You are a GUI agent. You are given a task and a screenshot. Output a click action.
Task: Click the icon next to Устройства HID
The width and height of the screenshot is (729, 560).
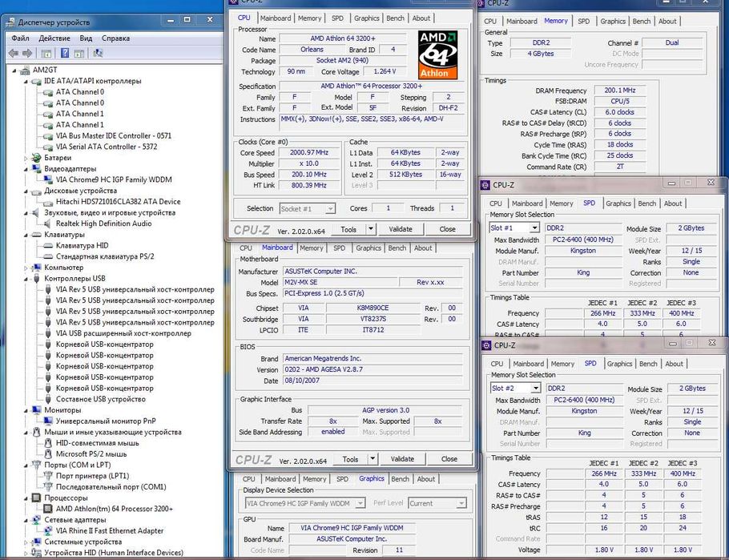[36, 553]
